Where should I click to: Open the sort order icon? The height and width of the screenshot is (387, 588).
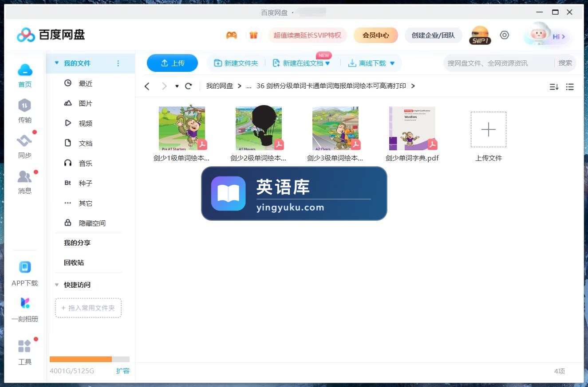(554, 87)
